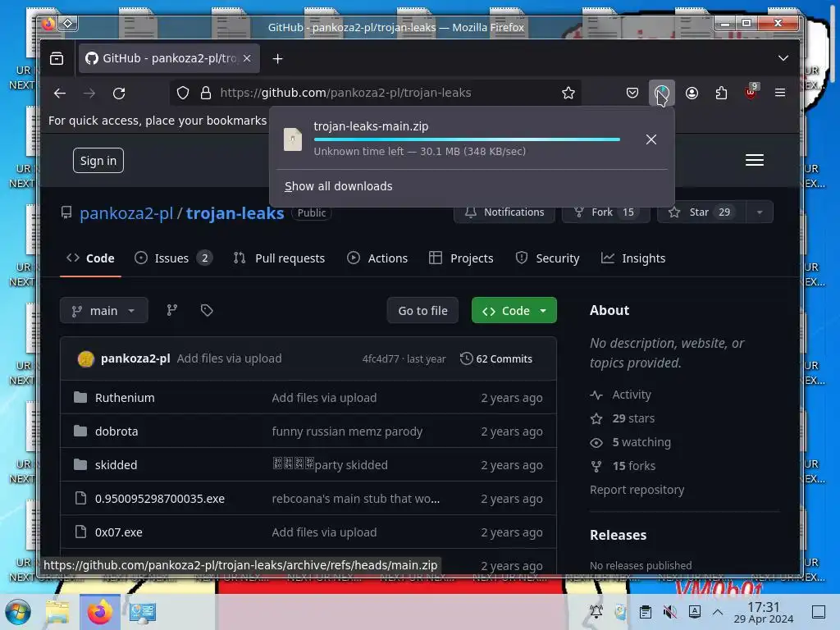Reload the current GitHub page

(119, 94)
